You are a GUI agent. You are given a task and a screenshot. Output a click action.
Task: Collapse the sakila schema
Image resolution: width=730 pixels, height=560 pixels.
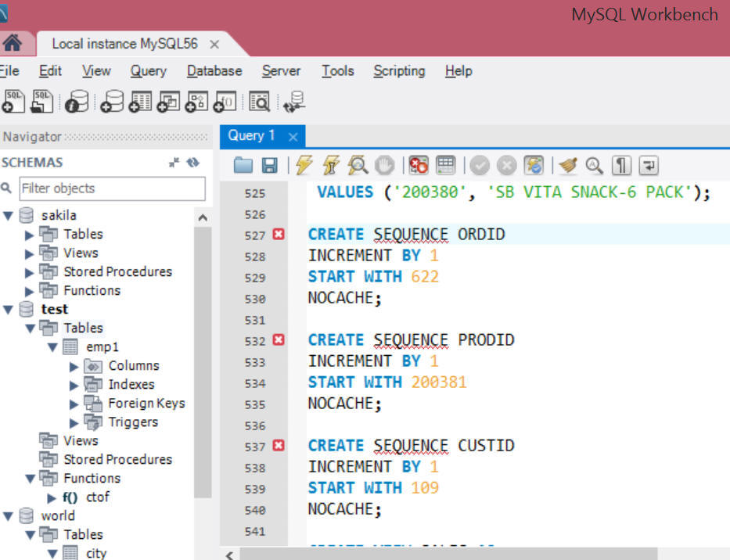click(x=8, y=216)
